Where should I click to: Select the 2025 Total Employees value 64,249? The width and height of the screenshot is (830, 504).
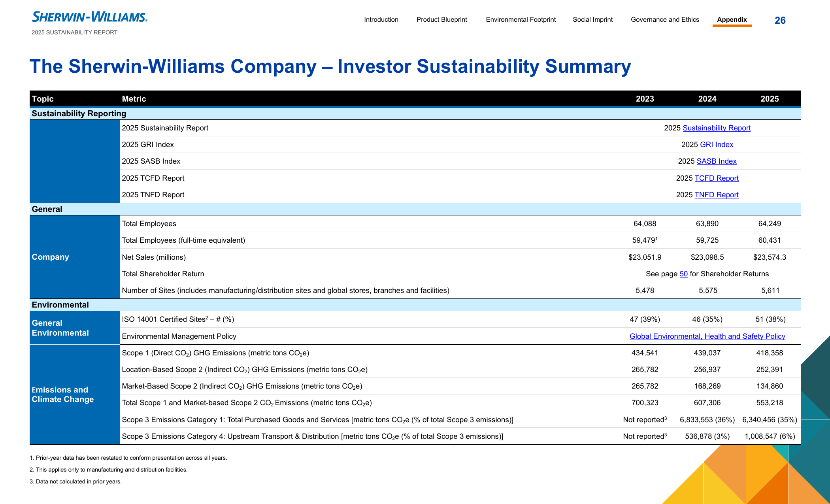(x=770, y=224)
